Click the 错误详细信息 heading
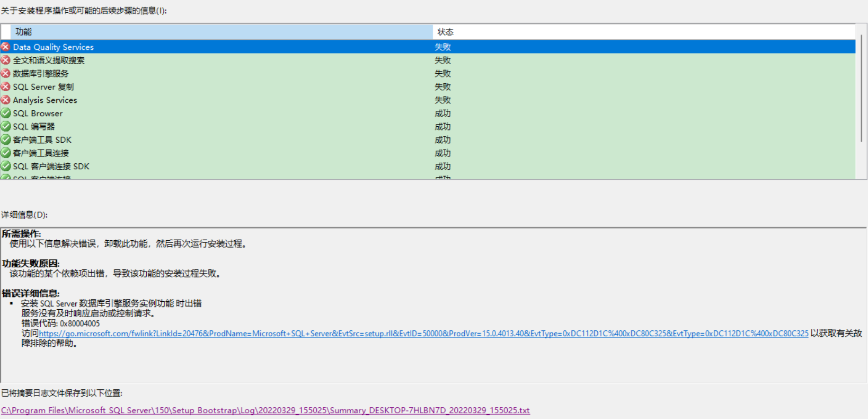The height and width of the screenshot is (419, 868). 31,293
